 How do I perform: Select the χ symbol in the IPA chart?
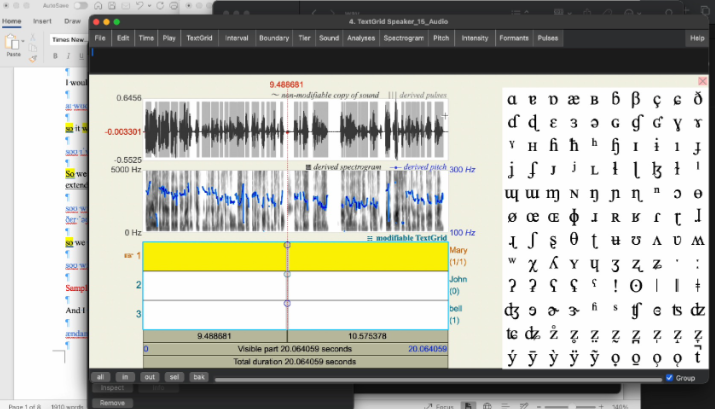[533, 262]
